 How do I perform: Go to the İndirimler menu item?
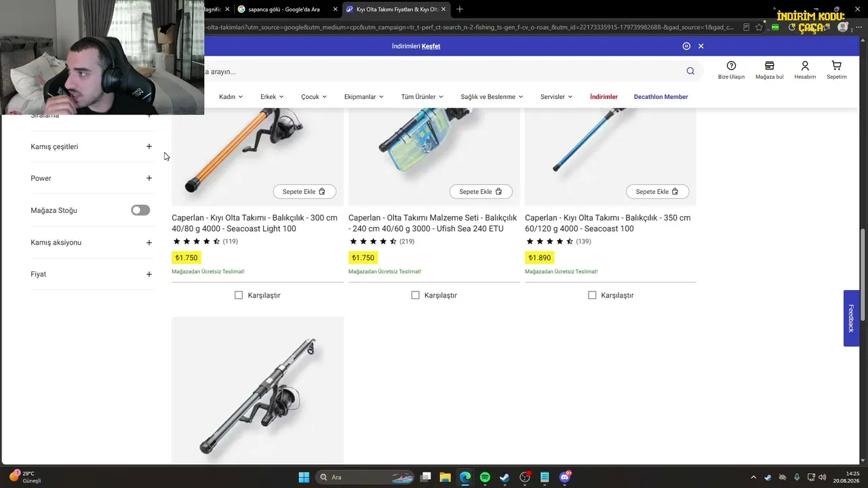coord(604,97)
